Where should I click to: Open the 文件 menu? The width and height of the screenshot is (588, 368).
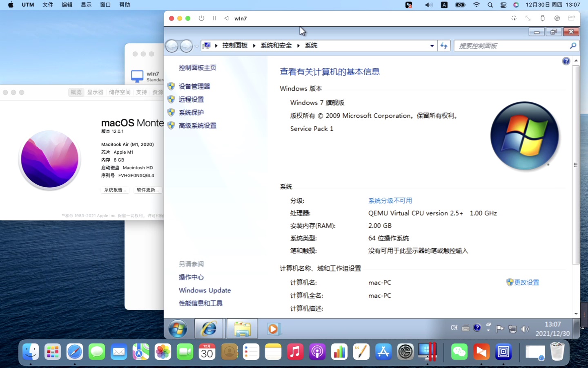(x=48, y=5)
